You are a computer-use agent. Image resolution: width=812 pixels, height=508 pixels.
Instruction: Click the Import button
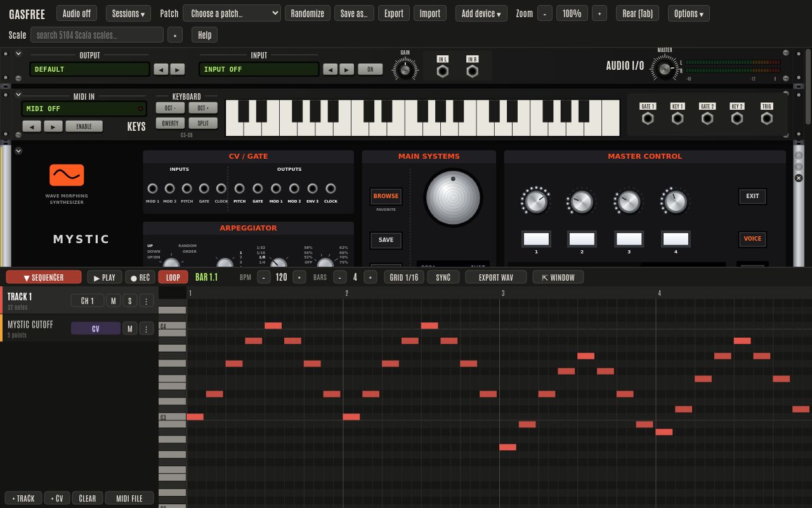click(x=430, y=13)
